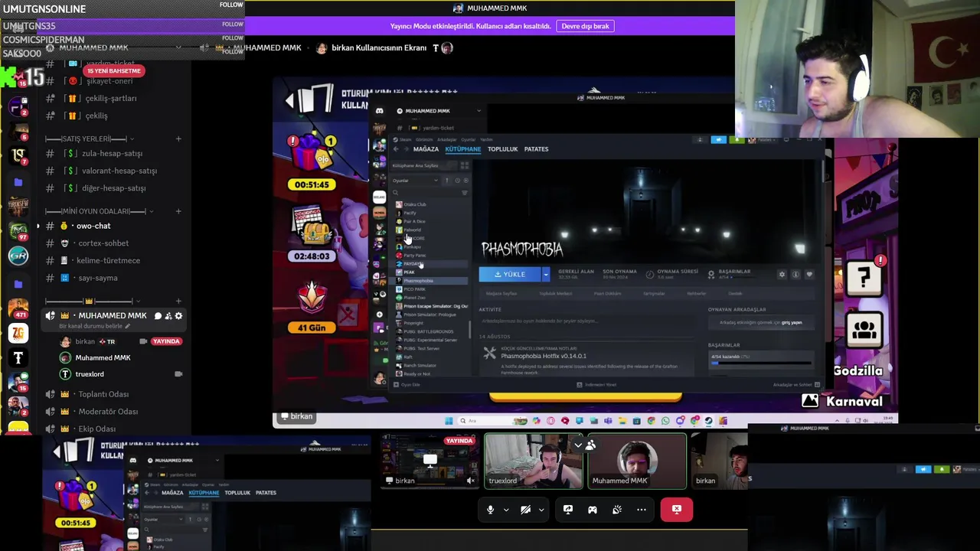Open KÜTÜPHANE tab in streamed Steam window

click(463, 149)
